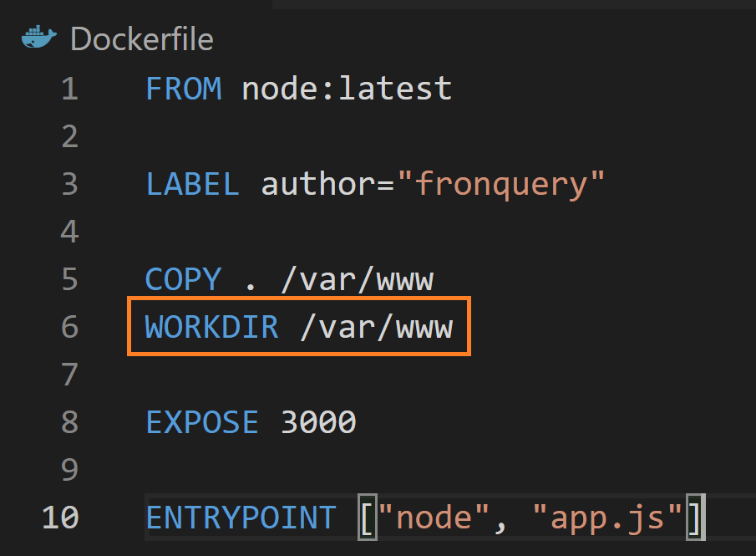Click the FROM keyword
The image size is (756, 556).
[184, 89]
